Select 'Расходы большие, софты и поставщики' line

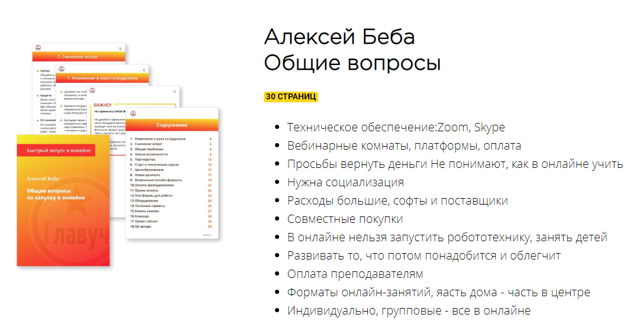point(397,201)
